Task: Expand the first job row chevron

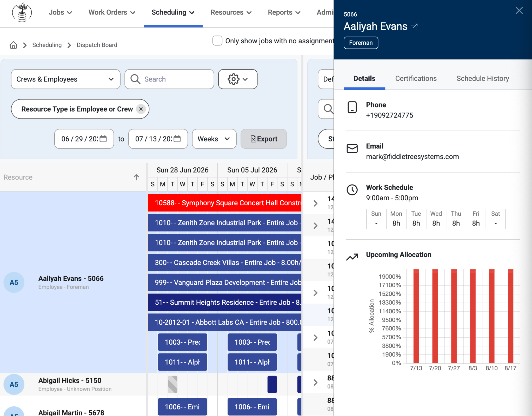Action: pyautogui.click(x=315, y=203)
